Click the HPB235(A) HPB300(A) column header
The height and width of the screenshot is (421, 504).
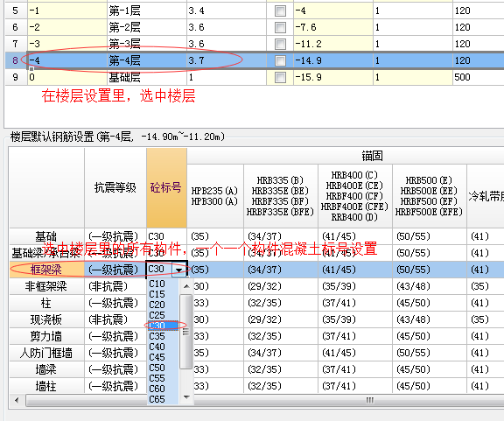coord(214,196)
